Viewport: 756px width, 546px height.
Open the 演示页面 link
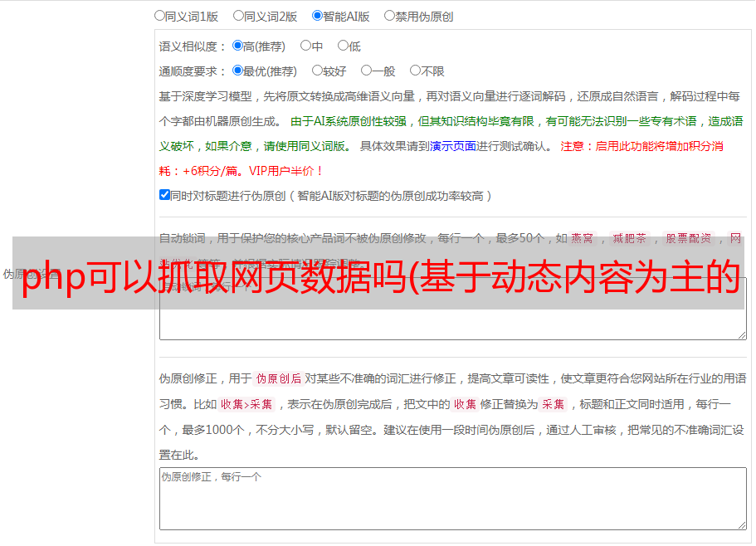(x=452, y=146)
